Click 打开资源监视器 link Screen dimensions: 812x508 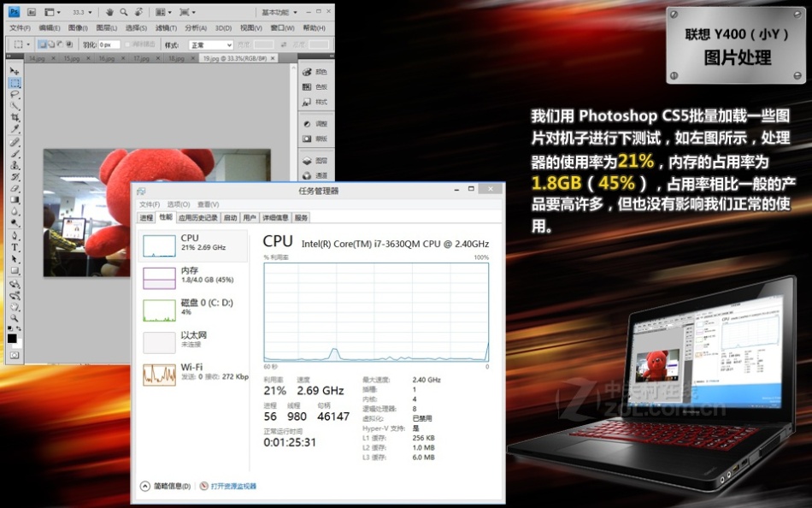click(x=228, y=487)
